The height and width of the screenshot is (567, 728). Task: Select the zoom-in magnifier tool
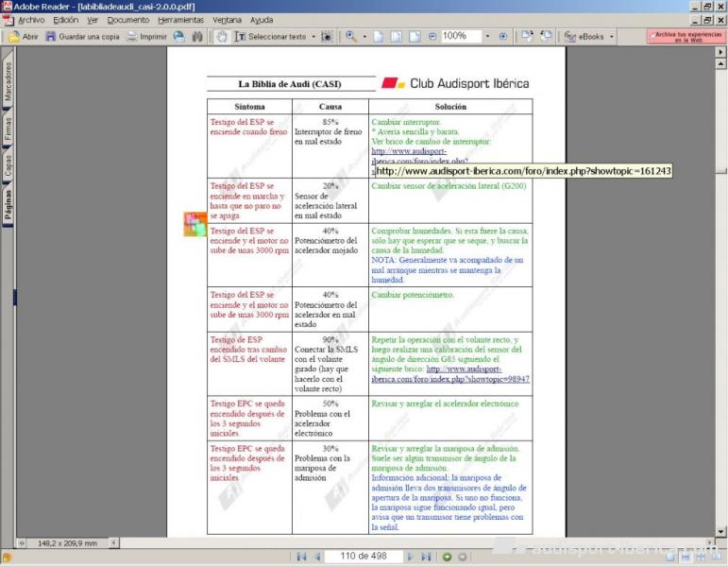click(x=351, y=36)
